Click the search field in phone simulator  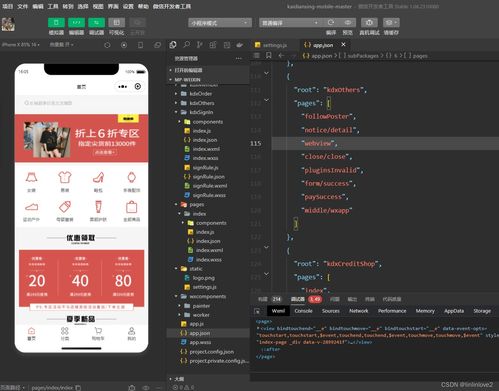pos(81,103)
